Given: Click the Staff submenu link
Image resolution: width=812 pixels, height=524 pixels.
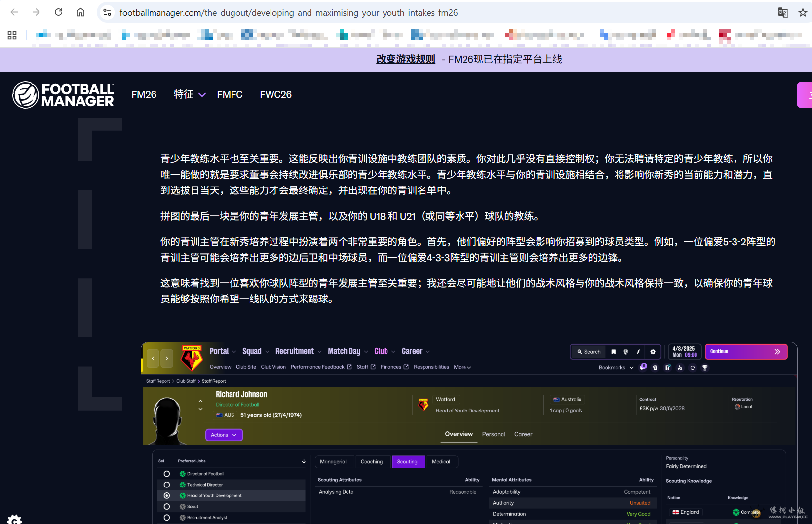Looking at the screenshot, I should (366, 367).
